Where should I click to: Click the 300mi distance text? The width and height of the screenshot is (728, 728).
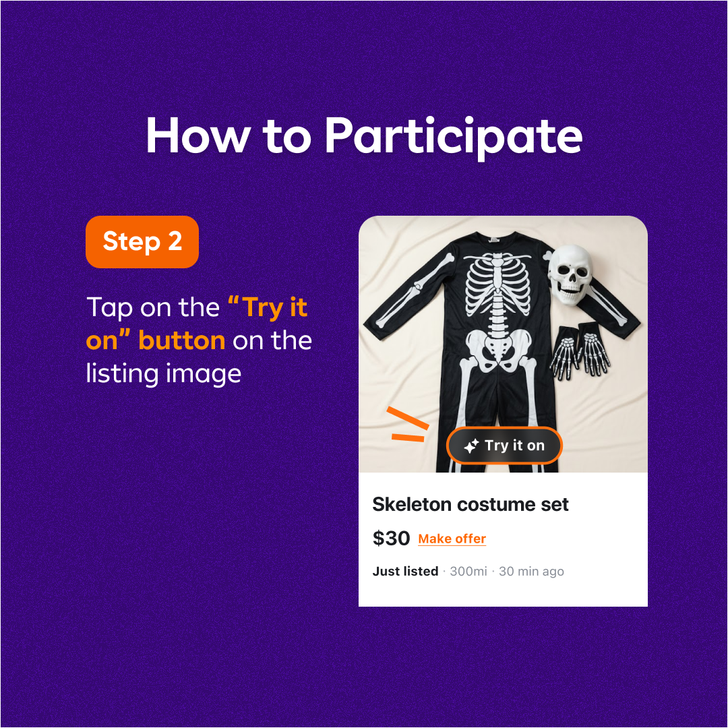(468, 571)
